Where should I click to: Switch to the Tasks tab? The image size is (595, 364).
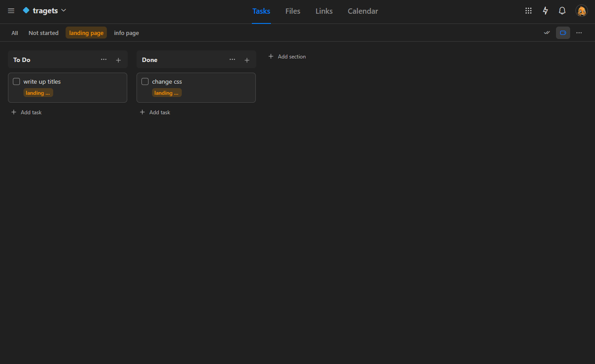[261, 11]
